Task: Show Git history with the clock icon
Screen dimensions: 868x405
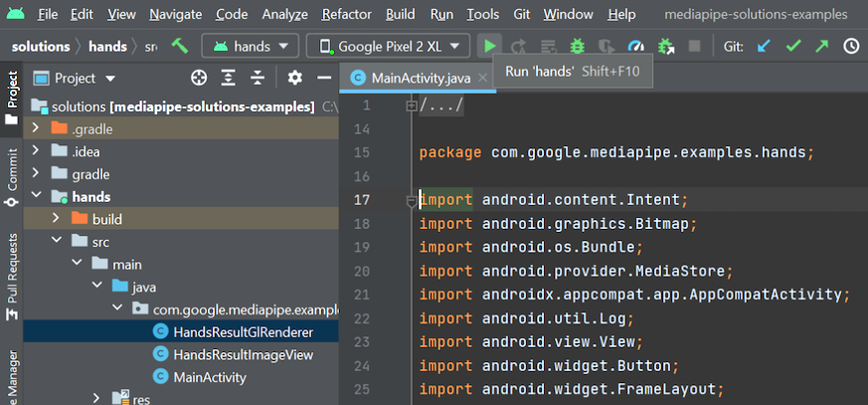Action: click(x=851, y=46)
